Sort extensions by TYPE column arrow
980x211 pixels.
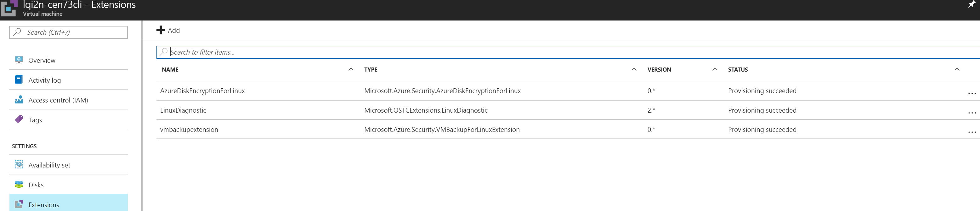tap(634, 69)
